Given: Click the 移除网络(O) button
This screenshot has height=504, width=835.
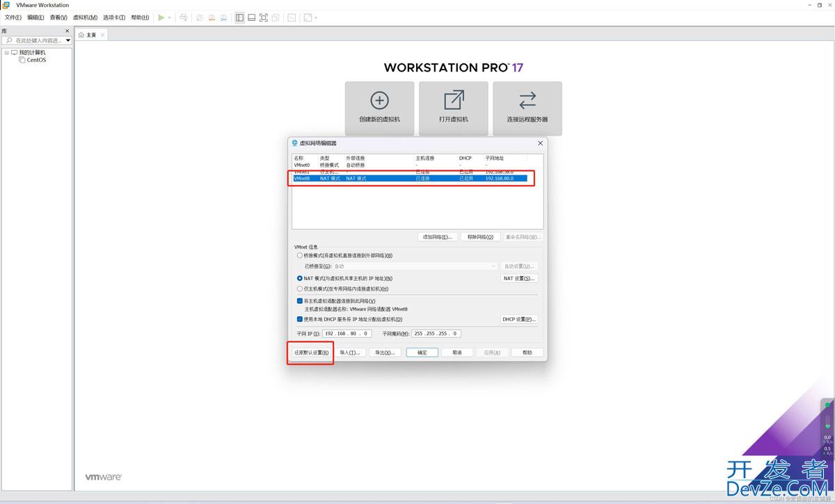Looking at the screenshot, I should (479, 237).
